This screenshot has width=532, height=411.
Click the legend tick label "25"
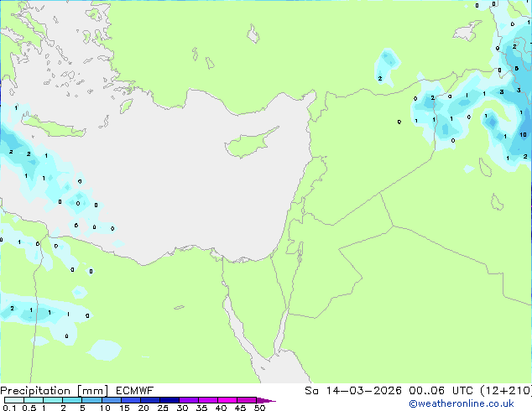click(163, 408)
